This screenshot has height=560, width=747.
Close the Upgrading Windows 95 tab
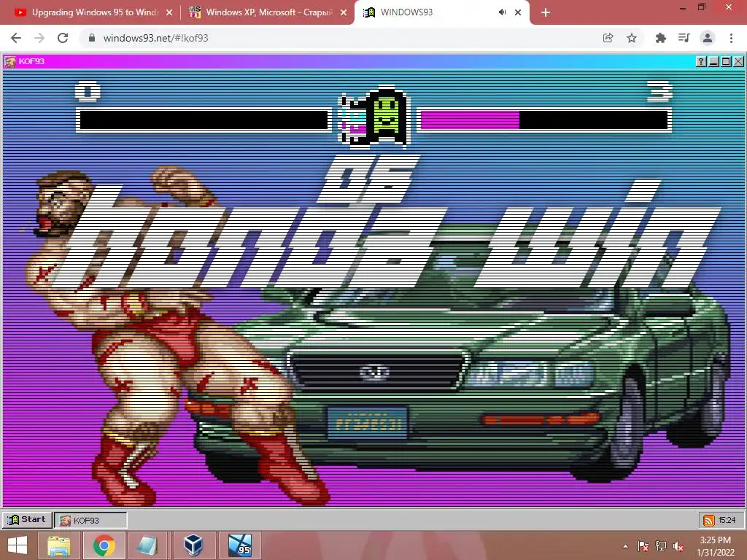(x=169, y=12)
